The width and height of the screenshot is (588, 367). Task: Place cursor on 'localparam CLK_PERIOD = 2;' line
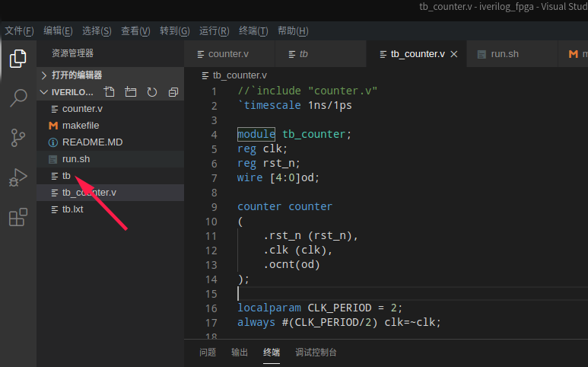click(x=319, y=308)
